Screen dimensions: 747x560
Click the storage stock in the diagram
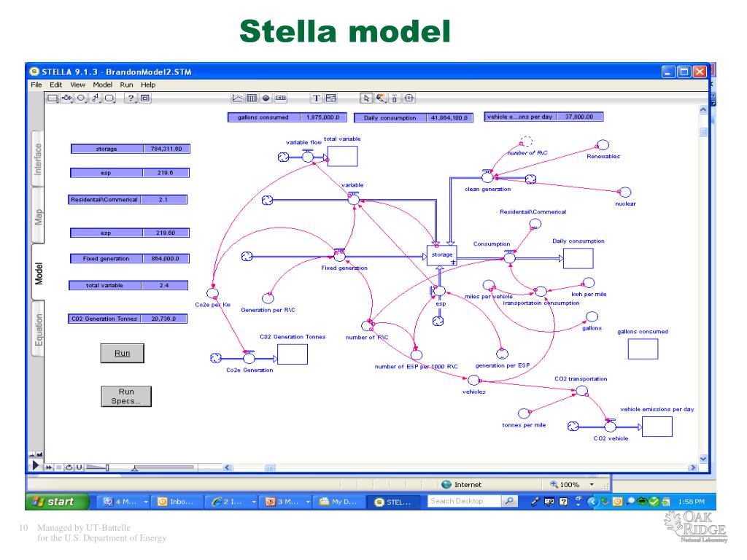(442, 256)
